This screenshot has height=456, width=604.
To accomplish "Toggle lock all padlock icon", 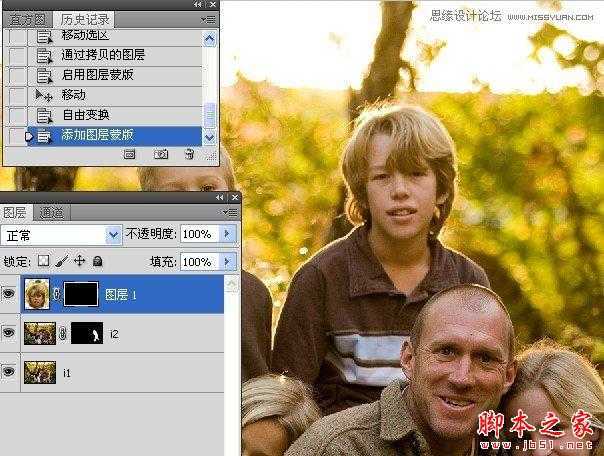I will [98, 262].
